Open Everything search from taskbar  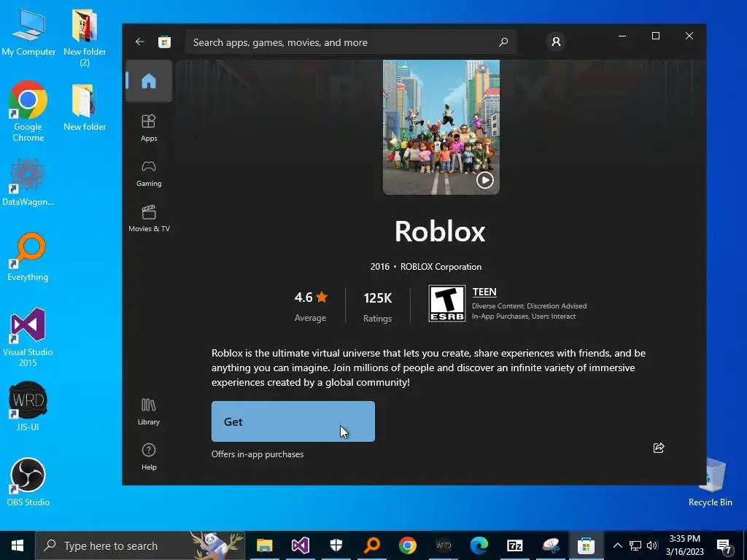click(x=372, y=545)
